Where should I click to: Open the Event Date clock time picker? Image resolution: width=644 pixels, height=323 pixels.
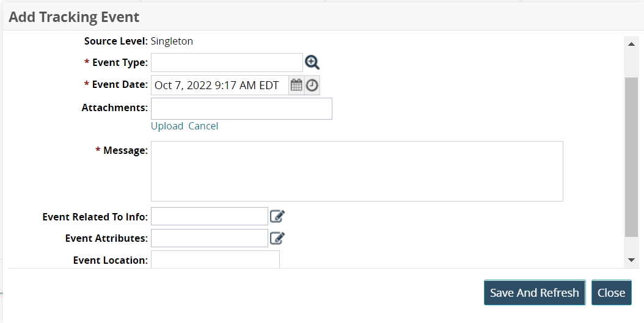[312, 85]
